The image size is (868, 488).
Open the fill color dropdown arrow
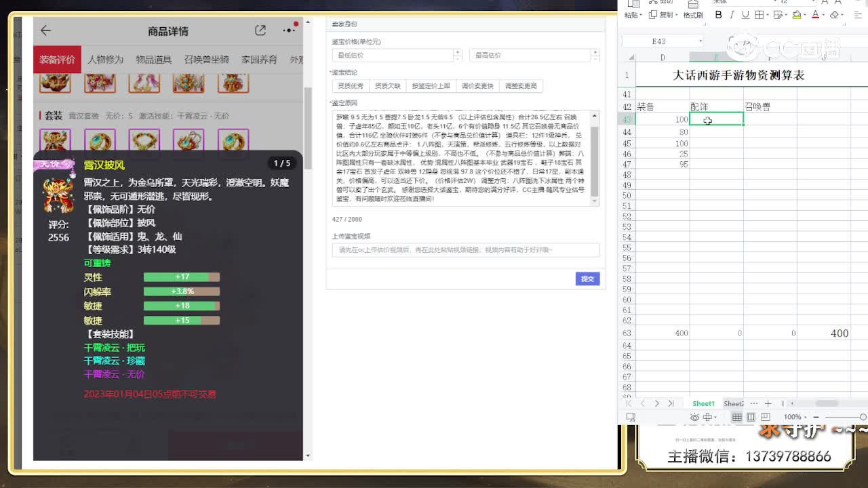point(804,14)
